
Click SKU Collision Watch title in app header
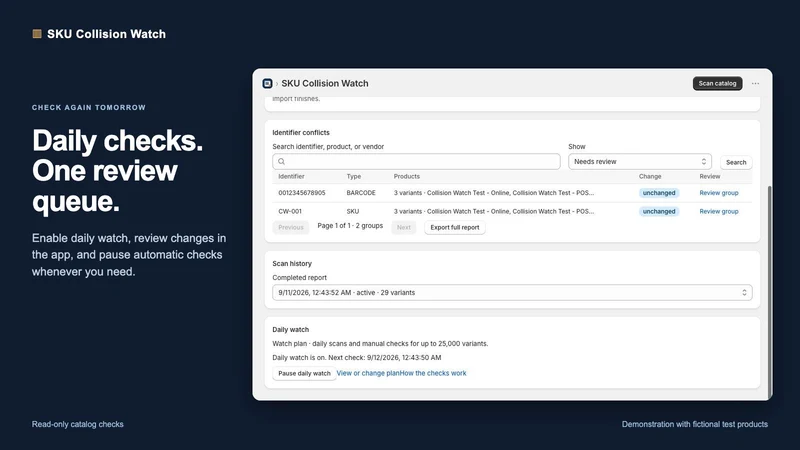[x=324, y=83]
